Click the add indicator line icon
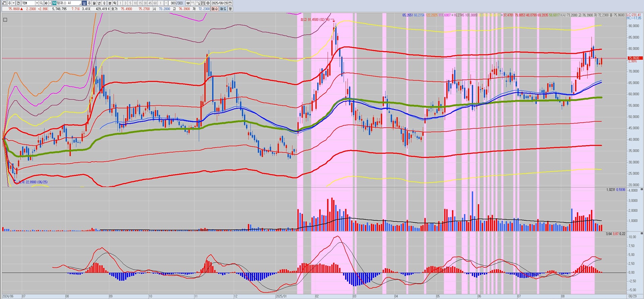The width and height of the screenshot is (644, 299). 198,3
